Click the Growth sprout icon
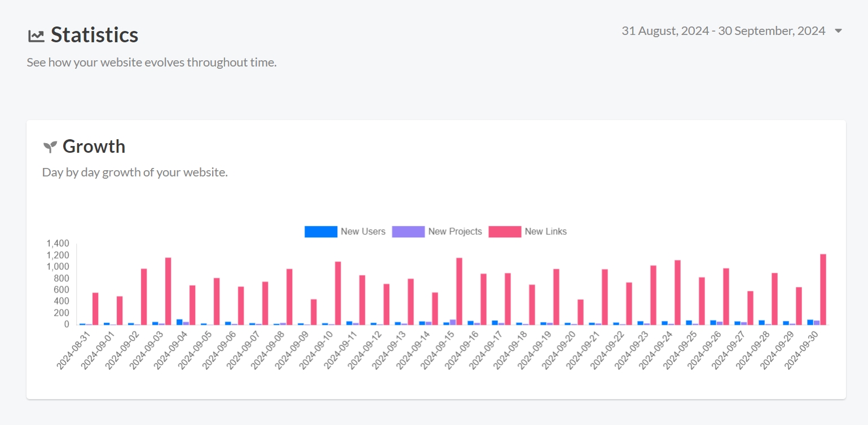 50,147
